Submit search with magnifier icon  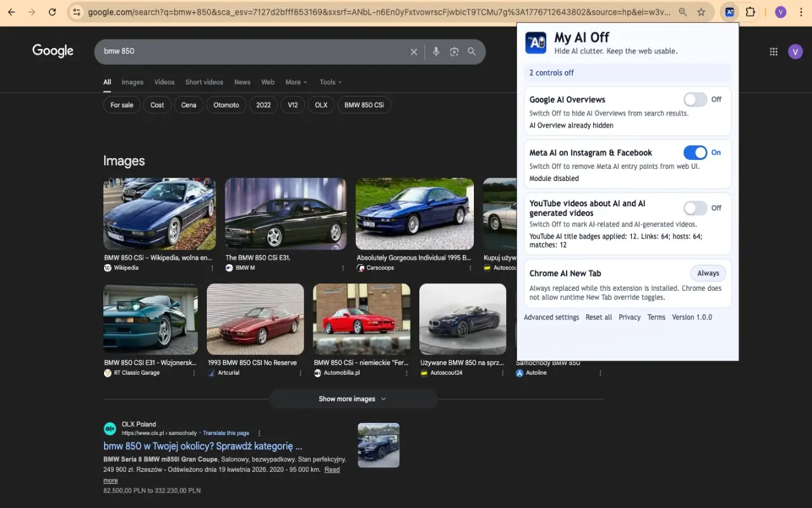pyautogui.click(x=472, y=51)
